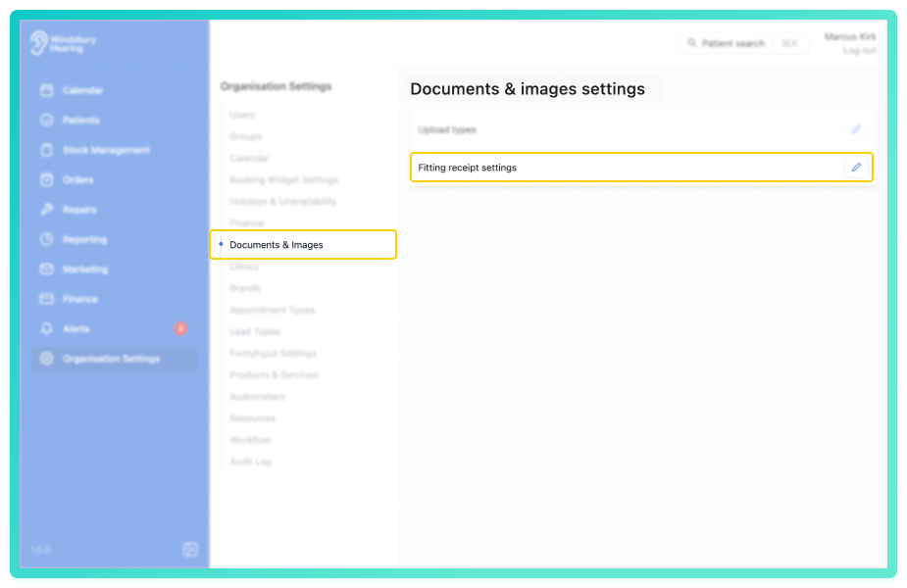Open Calendar in Organisation Settings list
Image resolution: width=907 pixels, height=588 pixels.
click(x=249, y=159)
